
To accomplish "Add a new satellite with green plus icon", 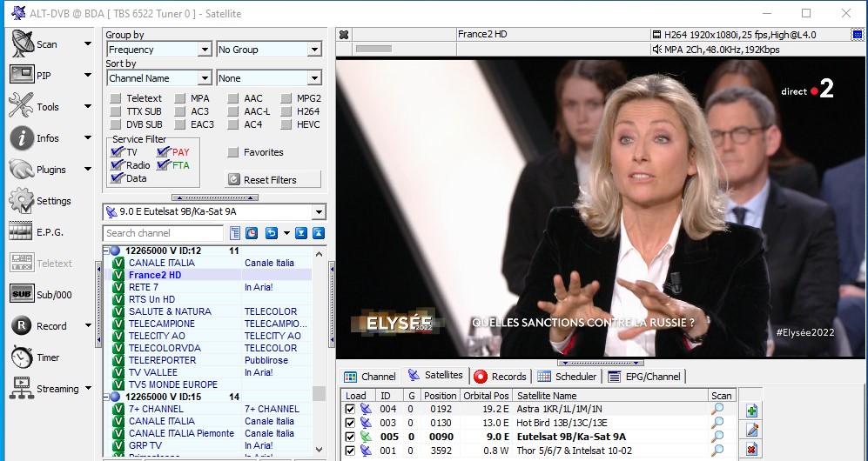I will click(751, 411).
